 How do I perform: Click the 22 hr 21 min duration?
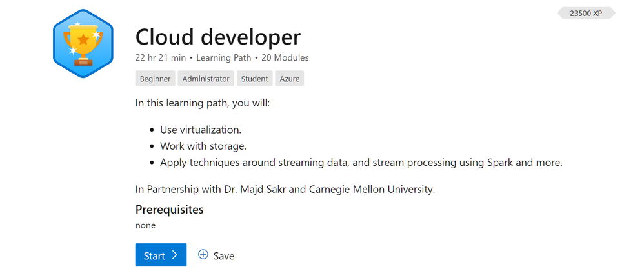point(161,58)
